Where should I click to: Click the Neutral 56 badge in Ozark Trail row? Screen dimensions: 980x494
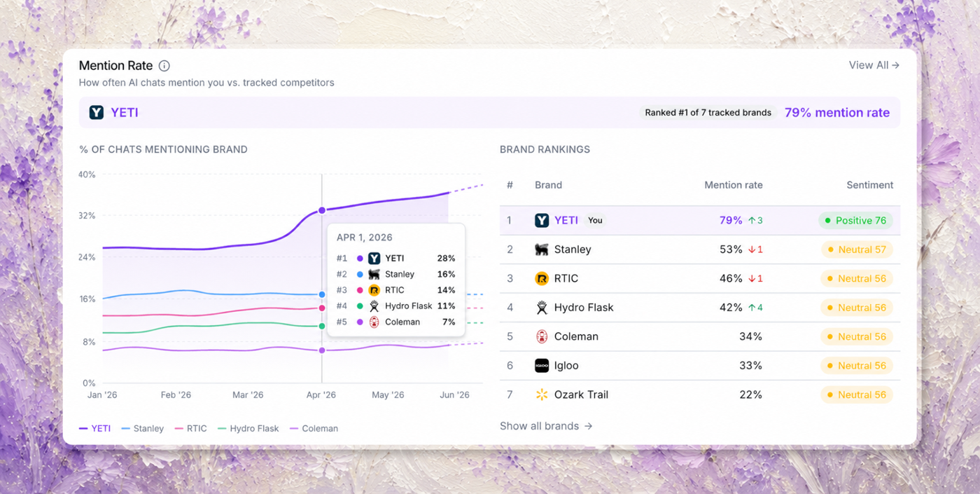click(857, 394)
